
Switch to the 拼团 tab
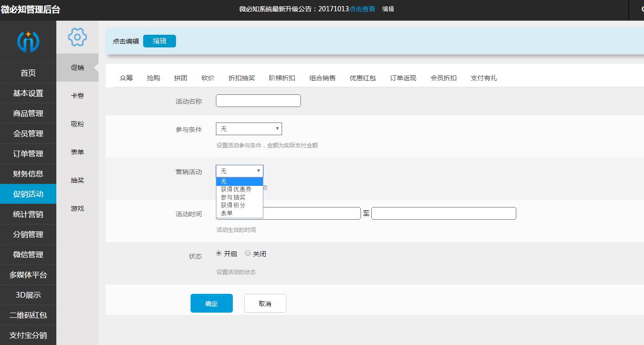(181, 78)
